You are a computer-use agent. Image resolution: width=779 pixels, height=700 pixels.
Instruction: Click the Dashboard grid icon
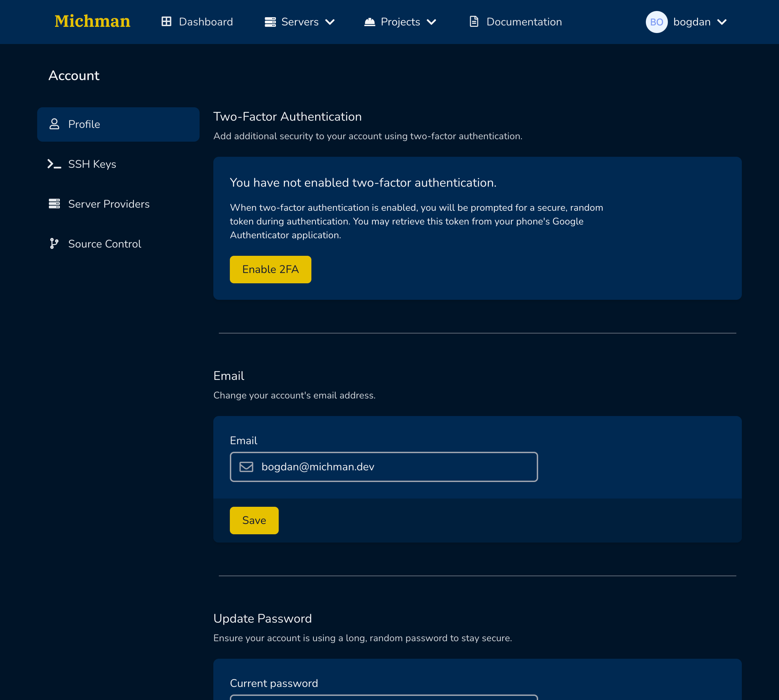tap(166, 22)
